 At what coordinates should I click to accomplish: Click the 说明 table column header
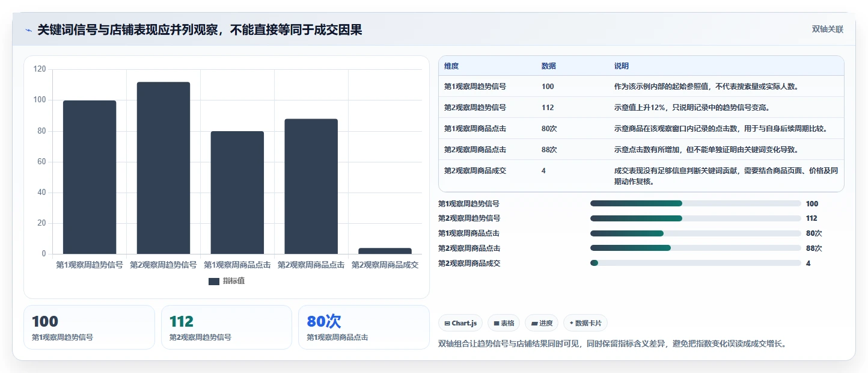[x=622, y=66]
